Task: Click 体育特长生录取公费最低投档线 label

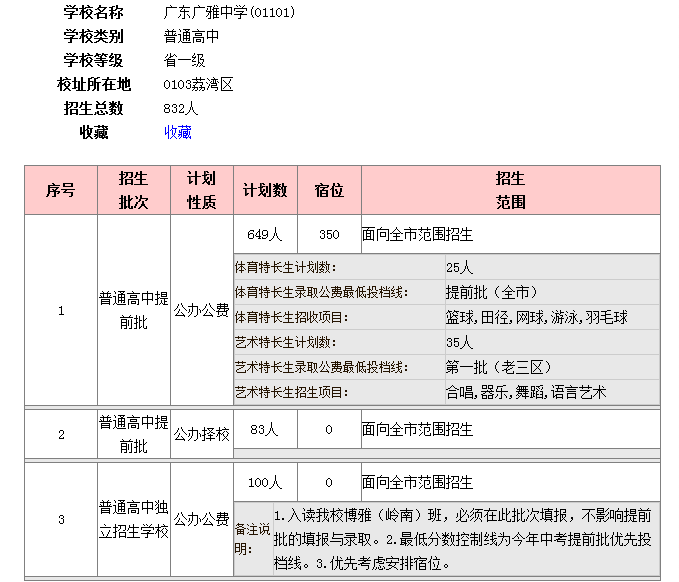Action: (321, 292)
